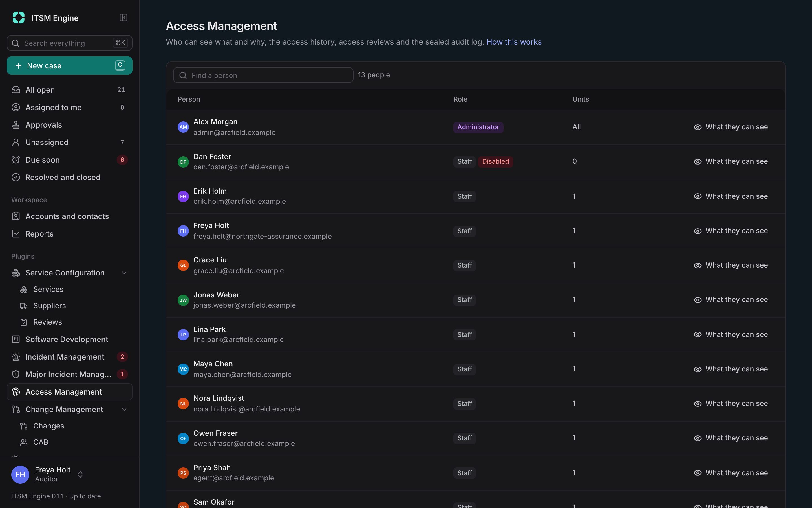
Task: Click the Reviews clipboard icon
Action: [23, 322]
